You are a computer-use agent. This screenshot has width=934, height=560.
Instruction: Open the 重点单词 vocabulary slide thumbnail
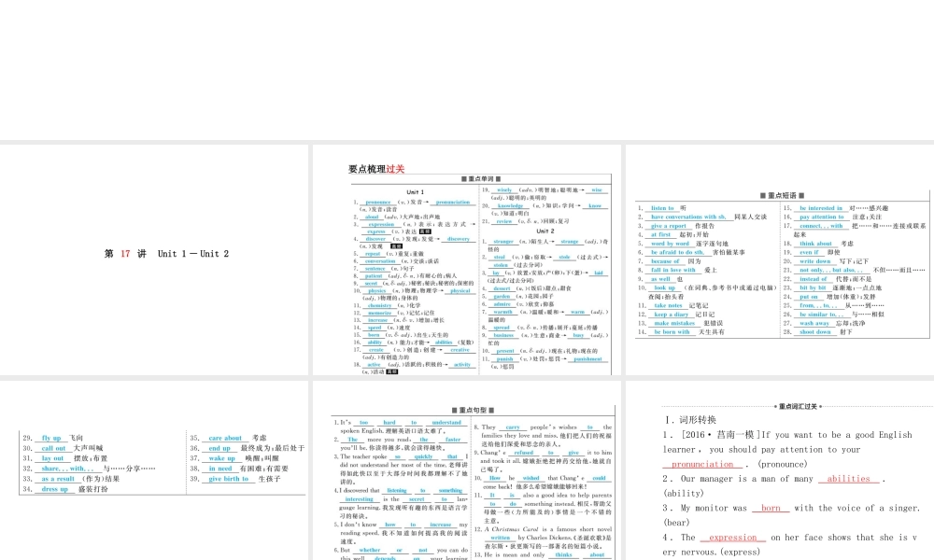pyautogui.click(x=466, y=259)
